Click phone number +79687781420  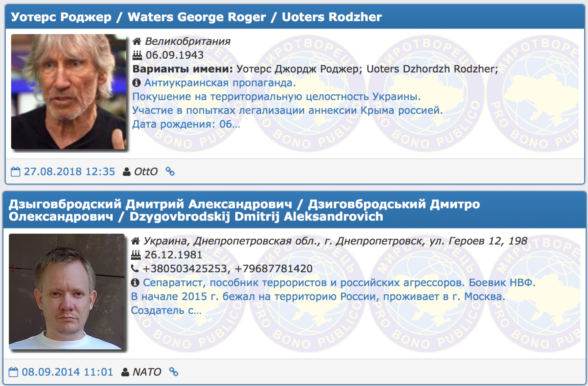(x=273, y=269)
